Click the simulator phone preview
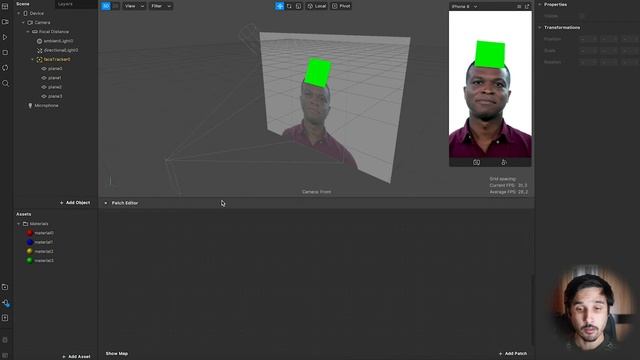 [490, 84]
